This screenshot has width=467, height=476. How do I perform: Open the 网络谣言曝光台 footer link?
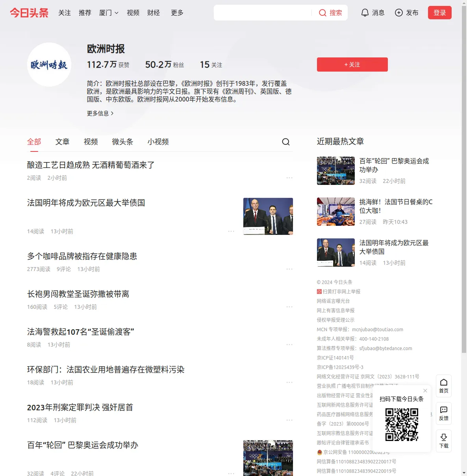[333, 301]
